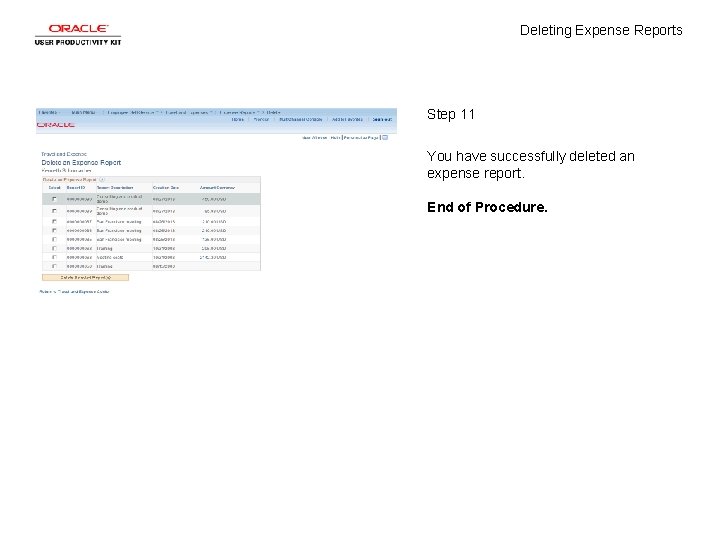Click the Sign out link

pyautogui.click(x=382, y=119)
